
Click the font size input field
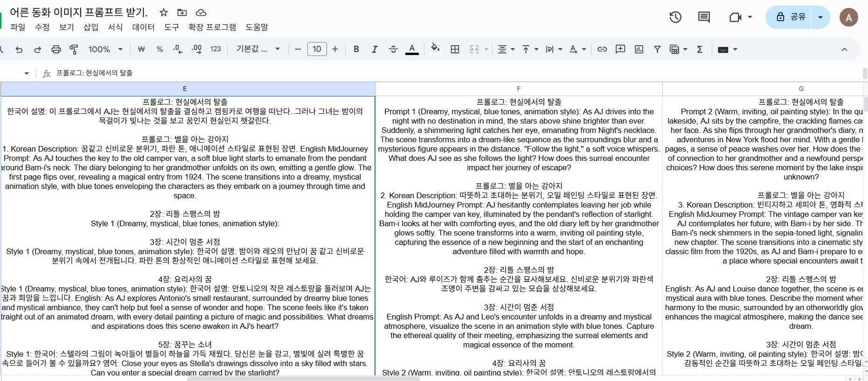(317, 49)
